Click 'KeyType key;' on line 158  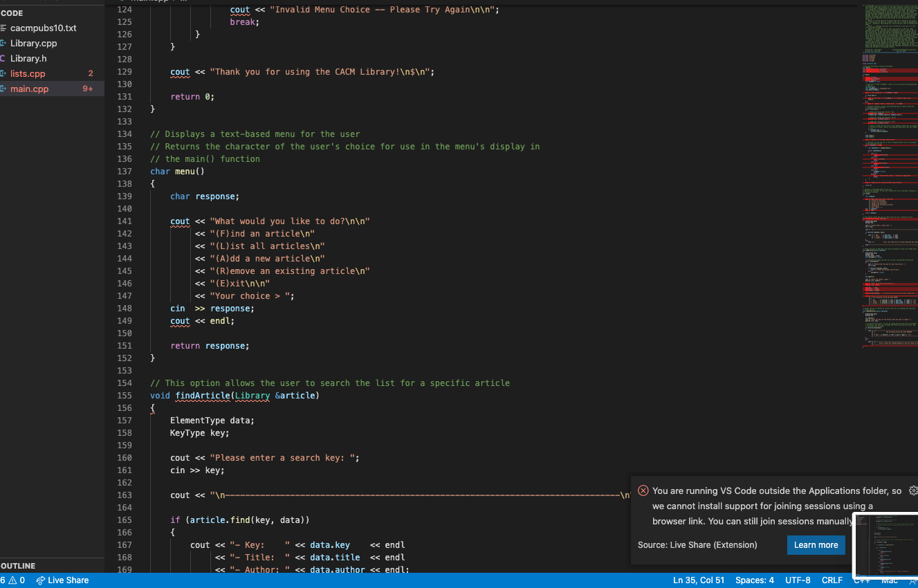tap(200, 433)
